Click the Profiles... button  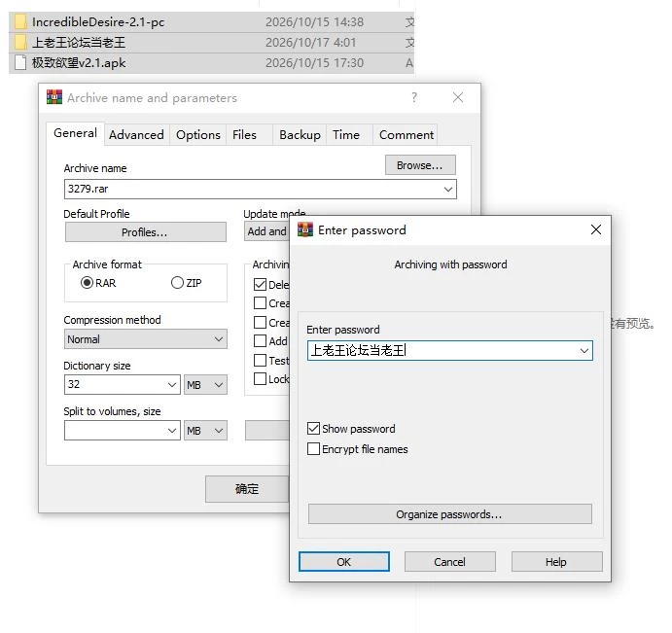click(145, 231)
